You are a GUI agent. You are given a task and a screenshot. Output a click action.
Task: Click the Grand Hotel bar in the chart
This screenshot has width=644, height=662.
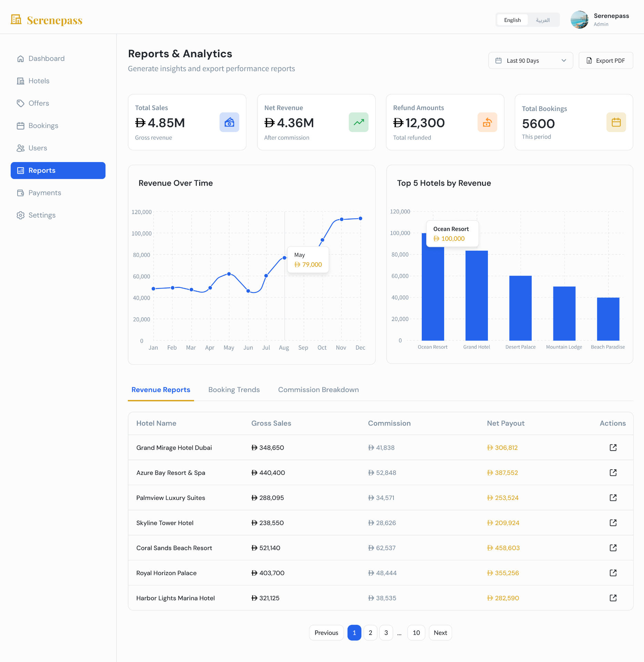(x=477, y=296)
